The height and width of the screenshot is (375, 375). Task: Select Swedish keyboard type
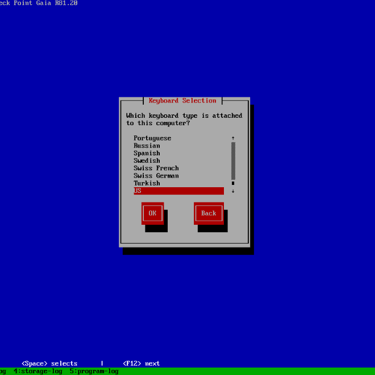[147, 161]
